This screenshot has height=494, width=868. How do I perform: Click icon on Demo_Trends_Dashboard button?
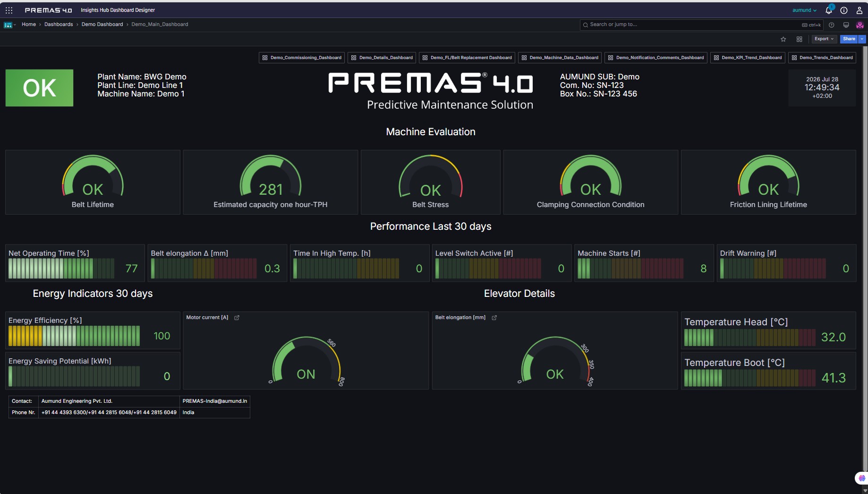pos(794,58)
